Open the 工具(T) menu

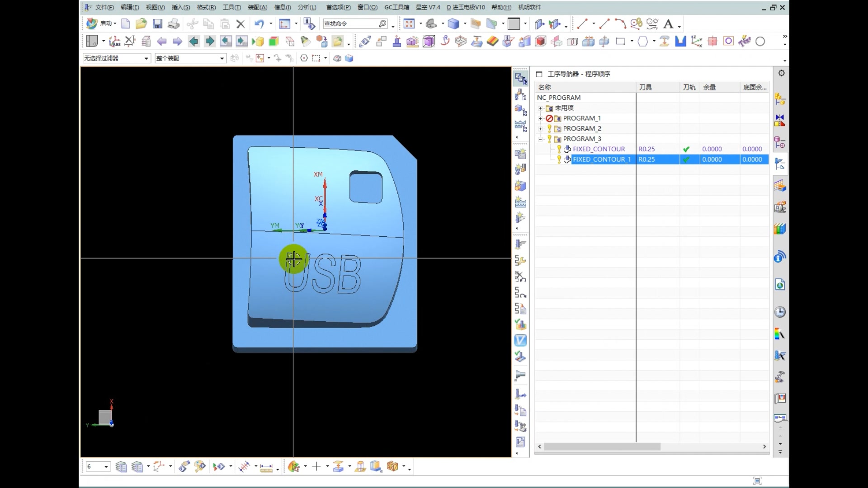pos(231,7)
